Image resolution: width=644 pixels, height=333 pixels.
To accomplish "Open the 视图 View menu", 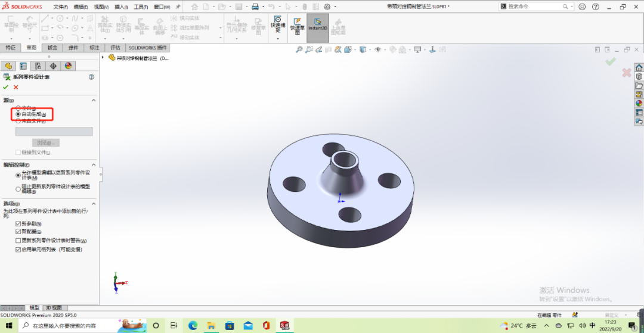I will [101, 7].
